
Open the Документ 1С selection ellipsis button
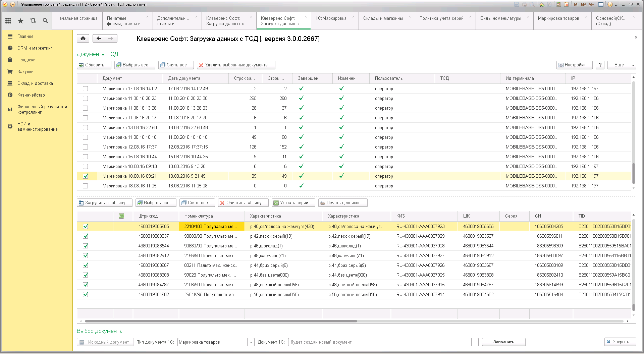tap(475, 342)
